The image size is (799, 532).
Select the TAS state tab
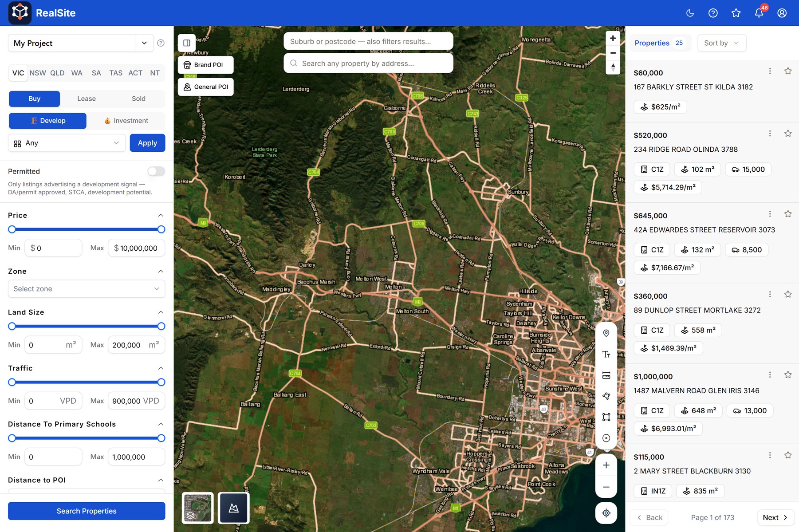(116, 73)
